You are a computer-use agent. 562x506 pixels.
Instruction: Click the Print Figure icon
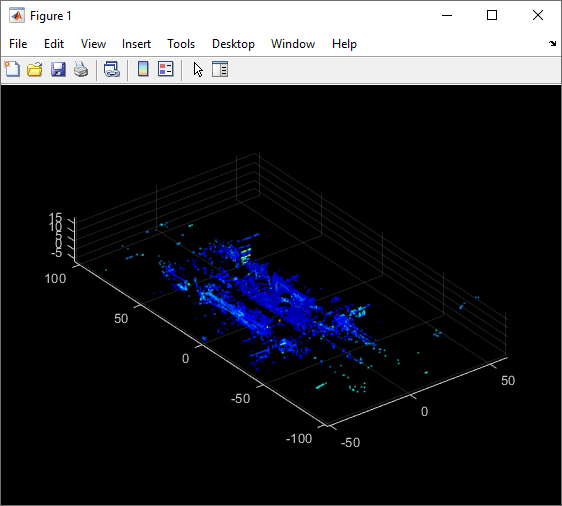81,69
